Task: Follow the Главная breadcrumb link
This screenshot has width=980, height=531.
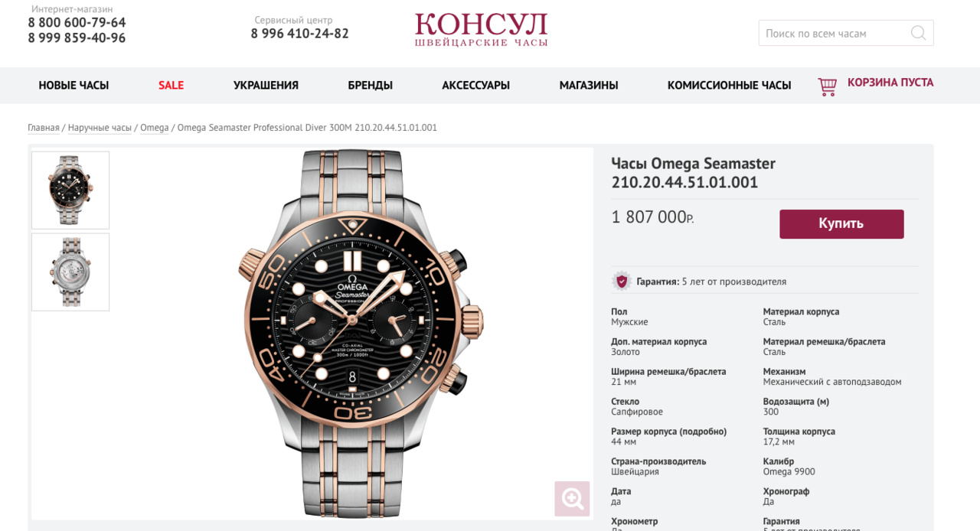Action: click(44, 128)
